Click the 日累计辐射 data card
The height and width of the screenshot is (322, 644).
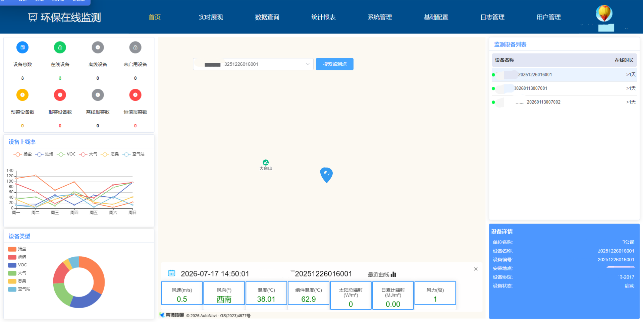[x=393, y=296]
